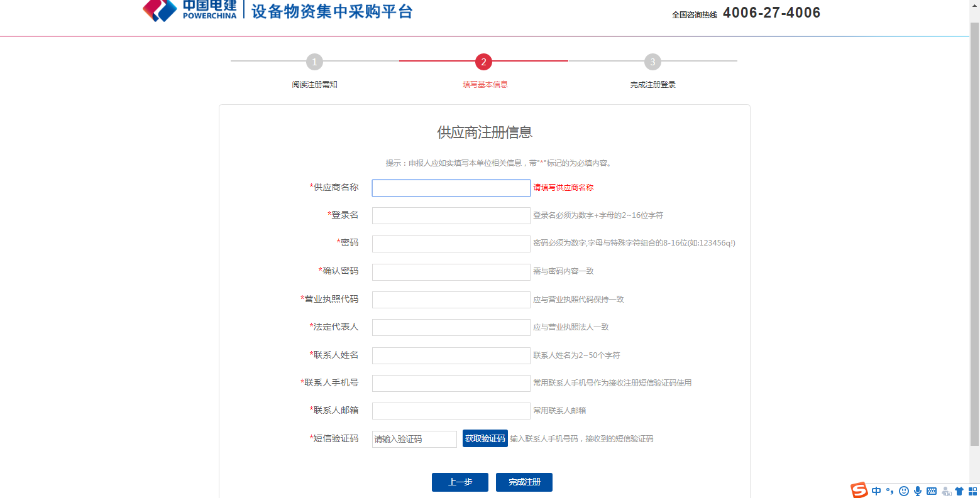Open the IME skin shirt icon
This screenshot has height=498, width=980.
(959, 491)
